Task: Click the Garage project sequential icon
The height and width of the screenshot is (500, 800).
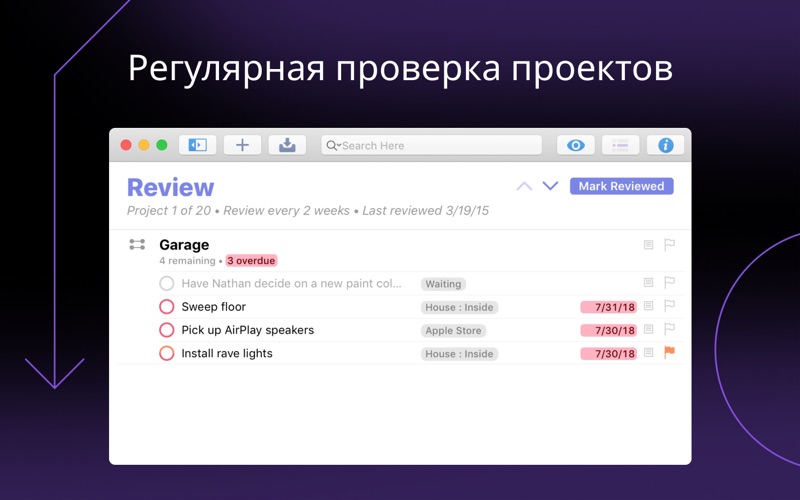Action: [x=137, y=244]
